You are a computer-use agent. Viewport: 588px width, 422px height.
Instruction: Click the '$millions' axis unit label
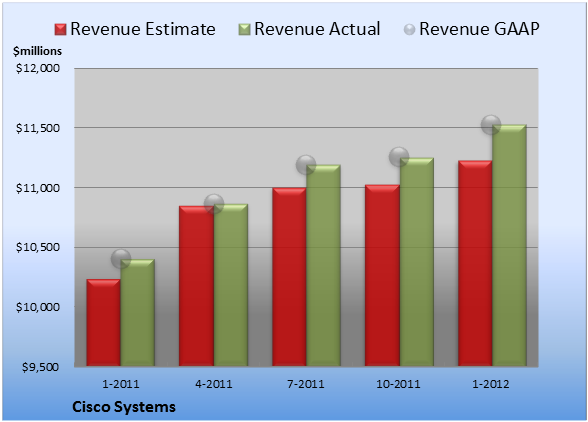point(37,51)
